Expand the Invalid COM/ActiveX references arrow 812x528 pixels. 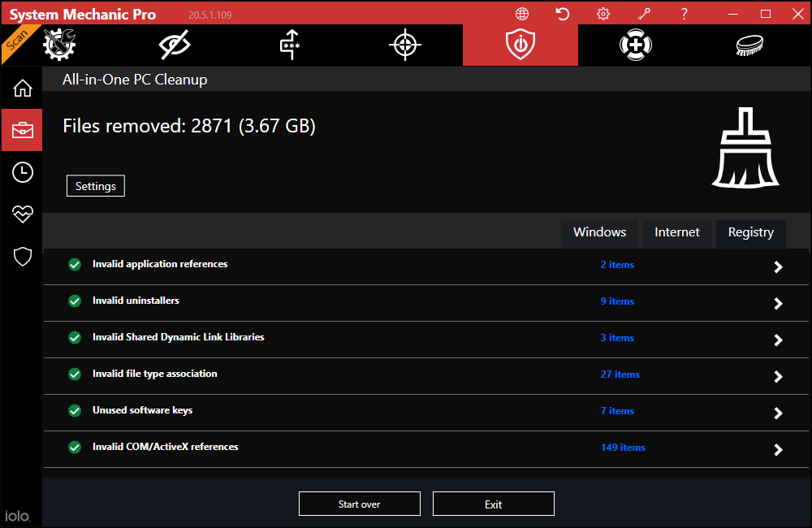[x=778, y=449]
